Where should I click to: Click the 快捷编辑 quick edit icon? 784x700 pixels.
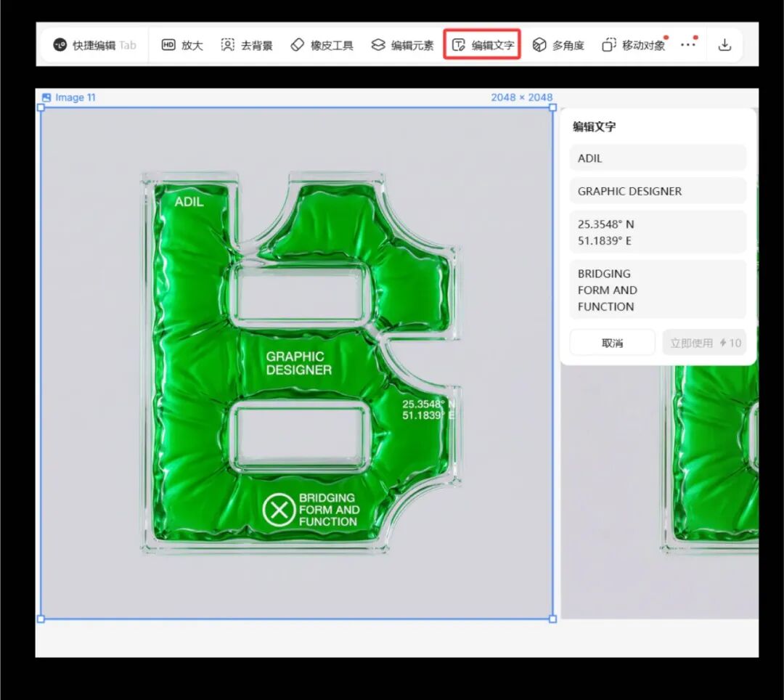click(60, 45)
